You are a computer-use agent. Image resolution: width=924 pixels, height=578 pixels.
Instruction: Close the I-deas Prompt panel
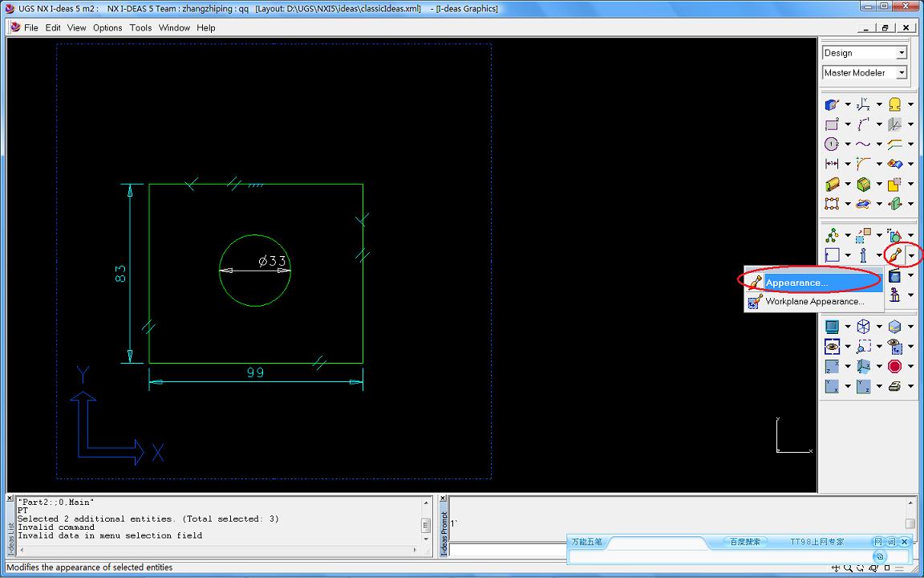pos(443,499)
